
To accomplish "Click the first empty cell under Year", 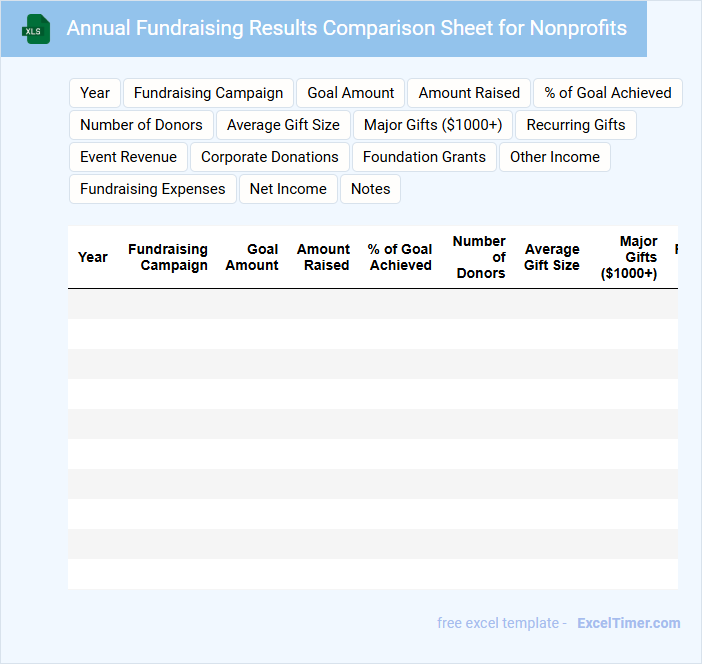I will 93,304.
